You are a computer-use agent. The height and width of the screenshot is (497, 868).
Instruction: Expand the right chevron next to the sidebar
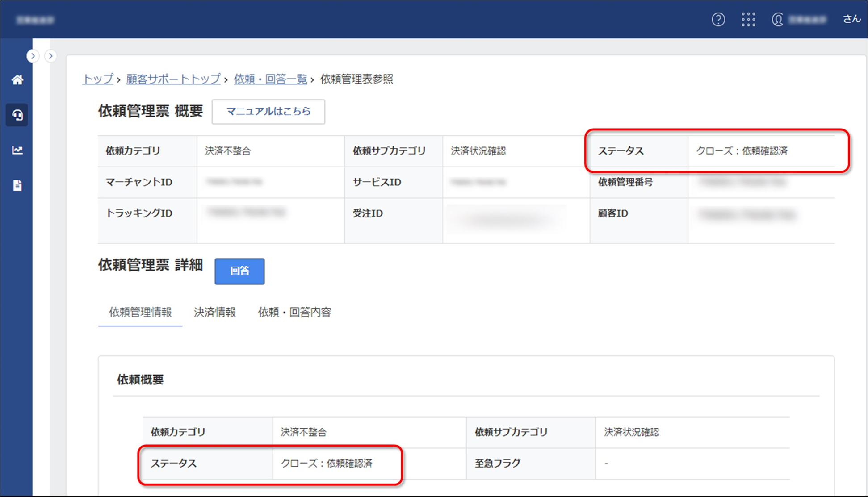pos(50,56)
